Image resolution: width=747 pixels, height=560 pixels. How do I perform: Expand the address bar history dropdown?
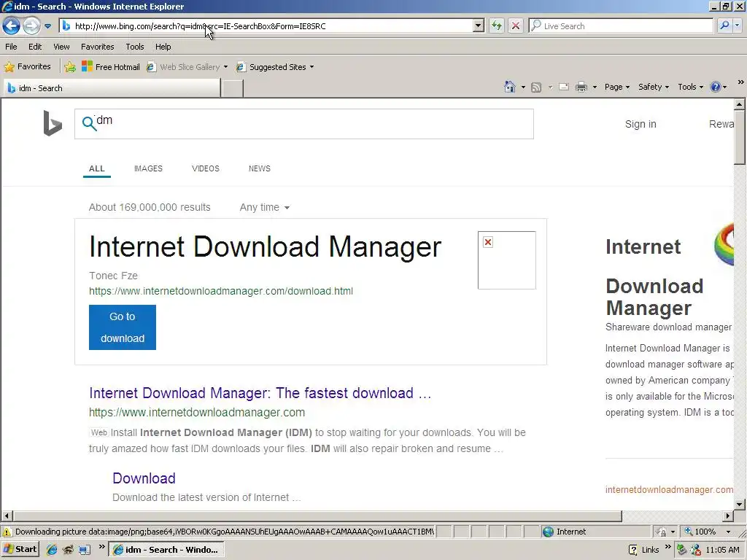tap(479, 26)
